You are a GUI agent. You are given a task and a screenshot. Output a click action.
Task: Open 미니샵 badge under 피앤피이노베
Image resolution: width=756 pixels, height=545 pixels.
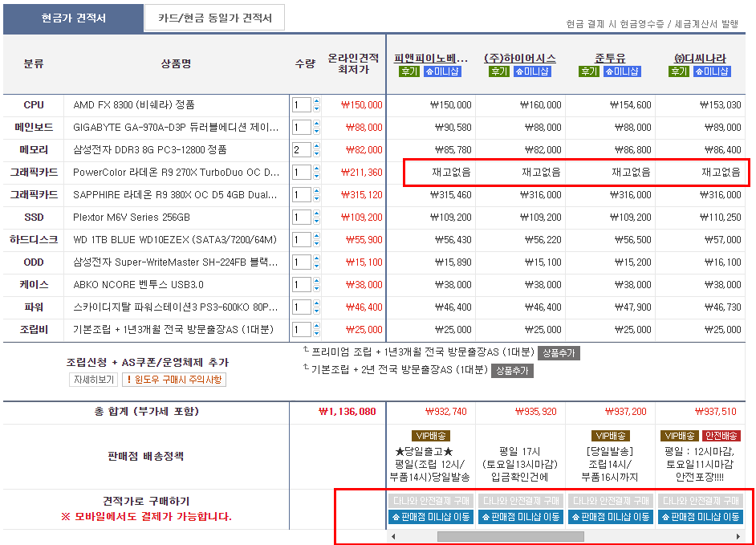443,71
